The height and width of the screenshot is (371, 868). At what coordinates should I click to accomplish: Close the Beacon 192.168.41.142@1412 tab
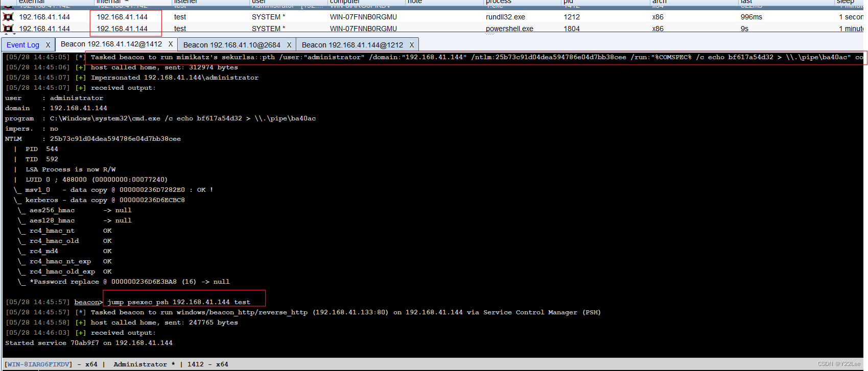(x=171, y=44)
